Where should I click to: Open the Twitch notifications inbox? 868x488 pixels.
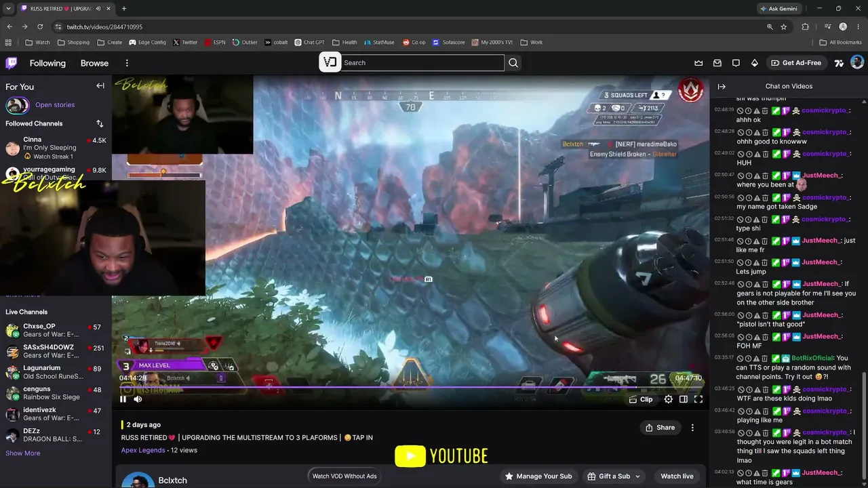point(717,63)
